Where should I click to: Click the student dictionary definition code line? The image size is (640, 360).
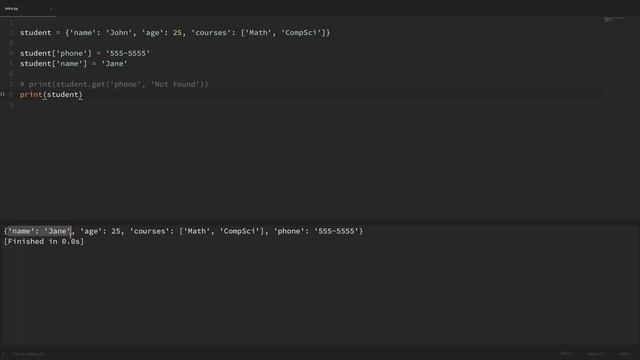click(x=175, y=33)
